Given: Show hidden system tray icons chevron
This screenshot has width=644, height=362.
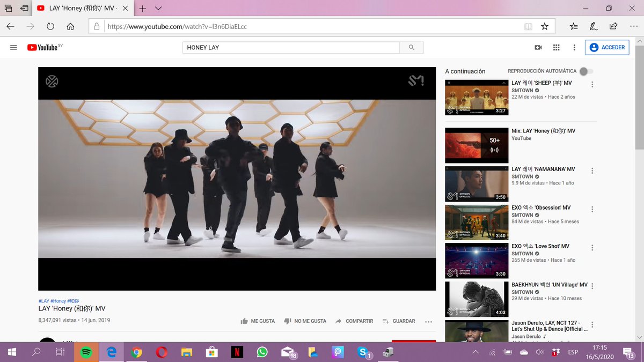Looking at the screenshot, I should pyautogui.click(x=475, y=352).
